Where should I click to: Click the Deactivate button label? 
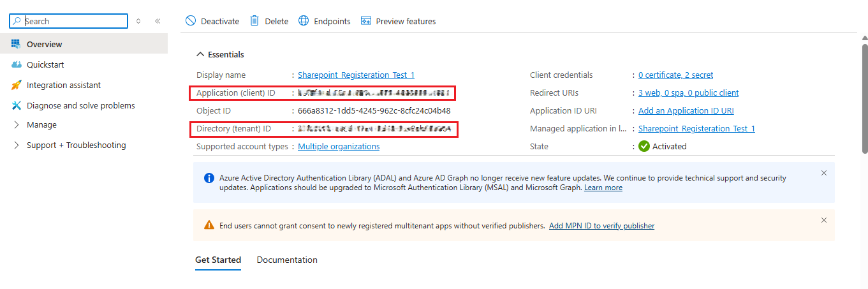coord(220,21)
